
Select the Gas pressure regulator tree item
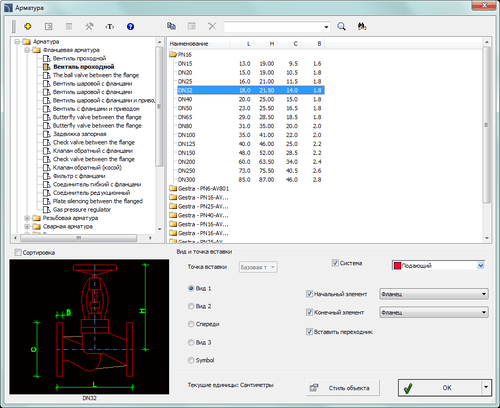[82, 210]
